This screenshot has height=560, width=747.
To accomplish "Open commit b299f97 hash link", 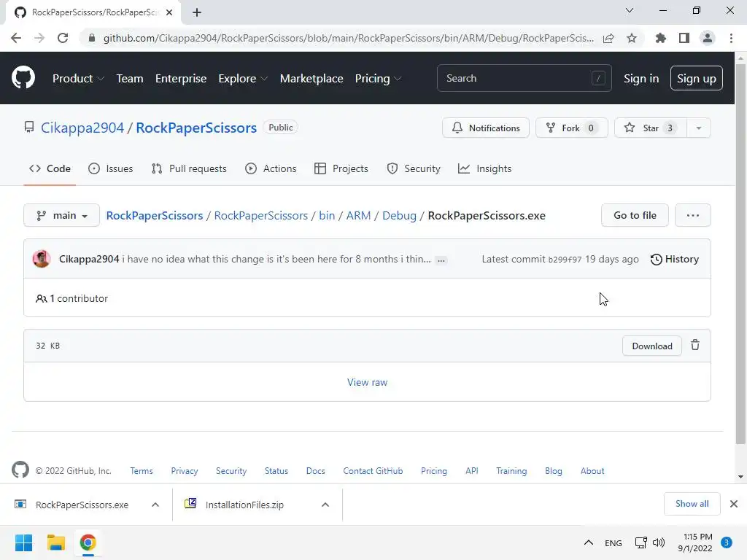I will [565, 260].
